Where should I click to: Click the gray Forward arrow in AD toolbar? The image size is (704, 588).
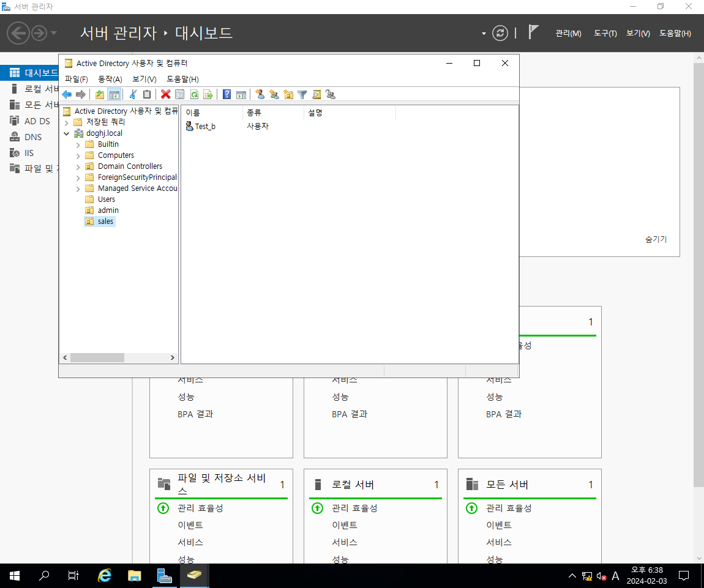point(81,94)
